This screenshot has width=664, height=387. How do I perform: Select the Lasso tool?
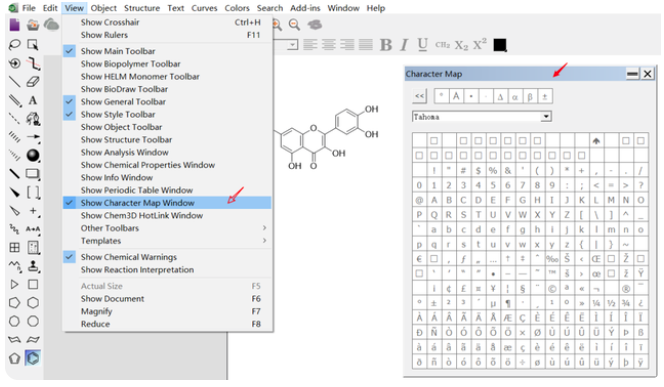[14, 44]
